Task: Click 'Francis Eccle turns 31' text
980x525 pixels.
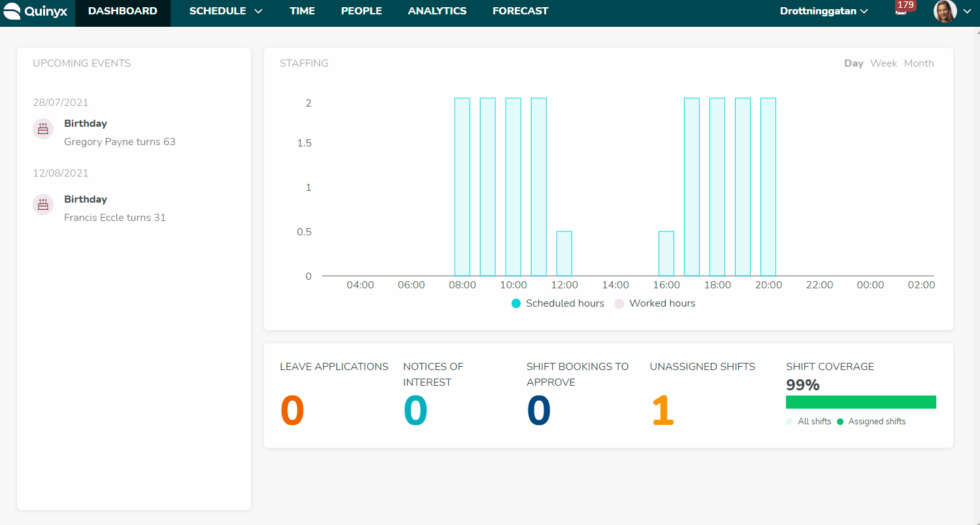Action: click(x=115, y=218)
